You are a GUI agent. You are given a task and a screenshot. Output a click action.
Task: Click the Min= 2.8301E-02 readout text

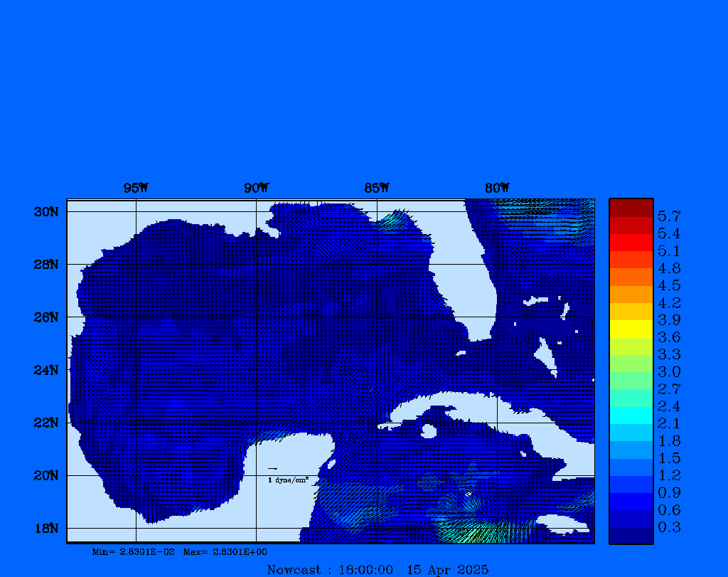133,551
